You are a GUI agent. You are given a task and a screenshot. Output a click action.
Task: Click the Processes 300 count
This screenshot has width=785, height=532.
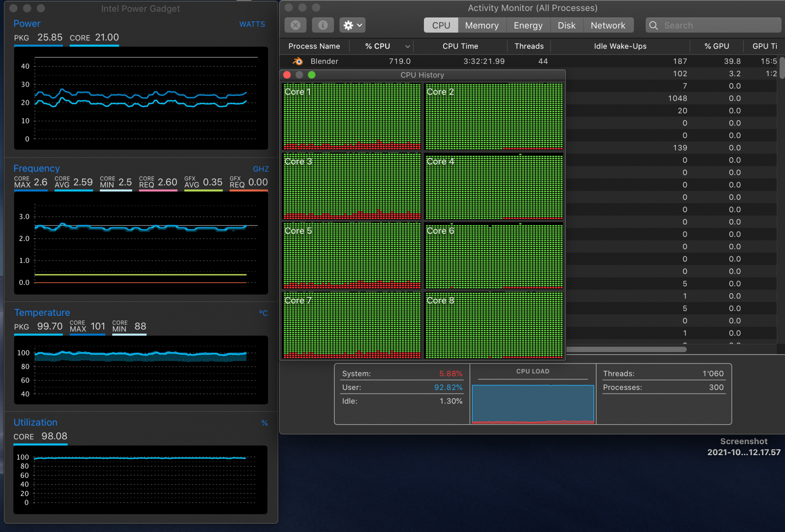[x=716, y=388]
